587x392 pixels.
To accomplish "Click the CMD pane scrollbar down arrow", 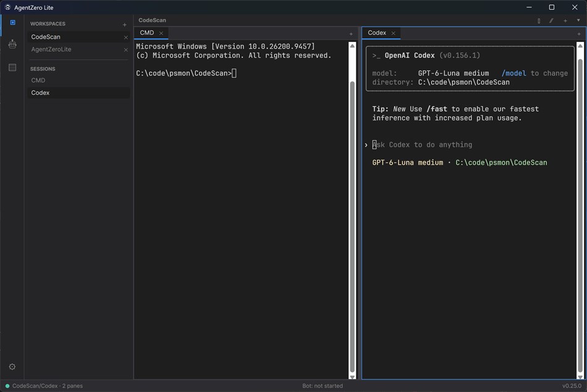I will point(352,377).
